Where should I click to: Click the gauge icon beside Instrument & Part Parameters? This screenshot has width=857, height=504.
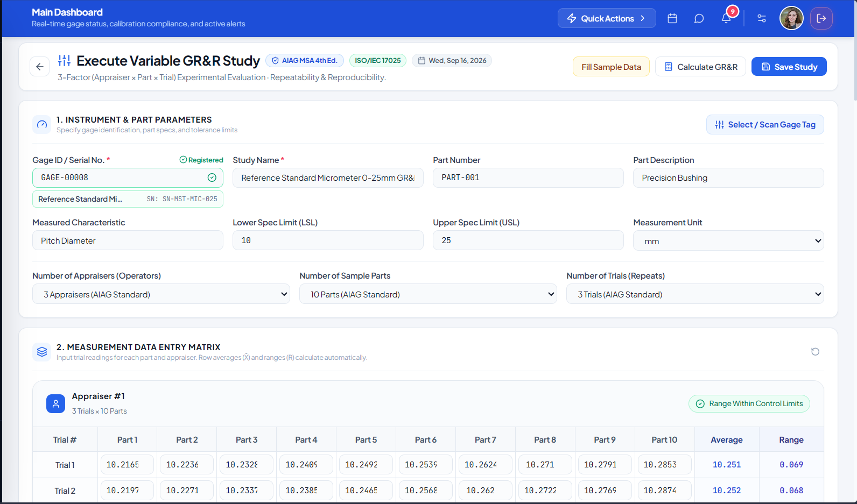(42, 125)
